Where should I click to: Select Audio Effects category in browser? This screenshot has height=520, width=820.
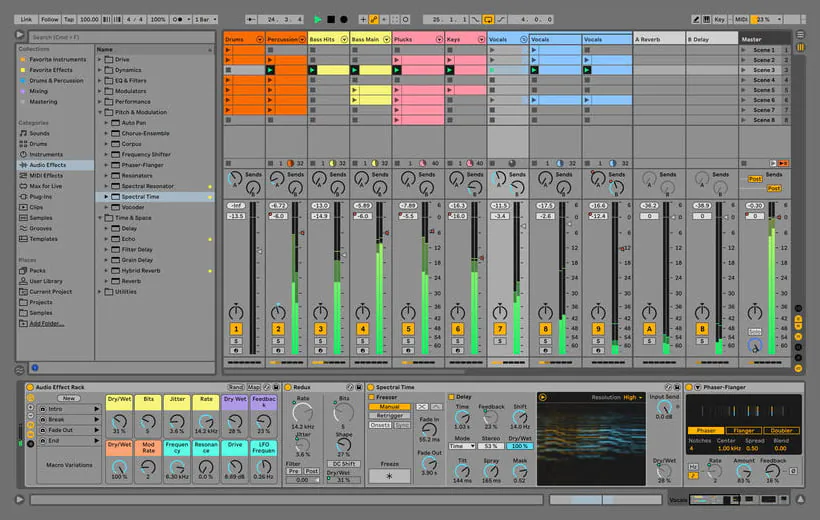(x=47, y=165)
